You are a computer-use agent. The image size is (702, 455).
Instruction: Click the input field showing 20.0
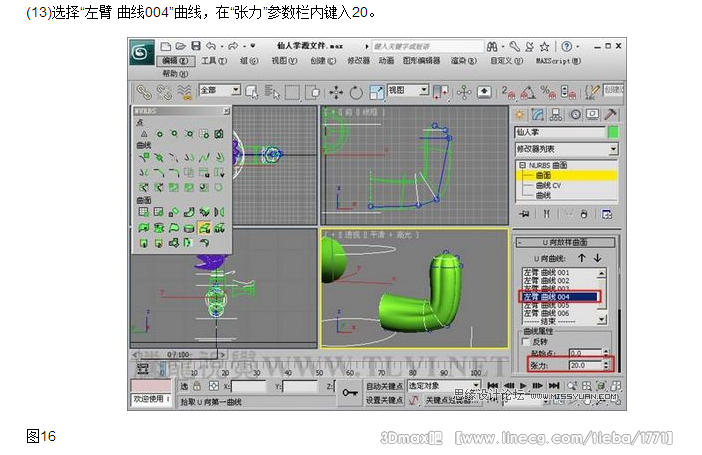585,365
